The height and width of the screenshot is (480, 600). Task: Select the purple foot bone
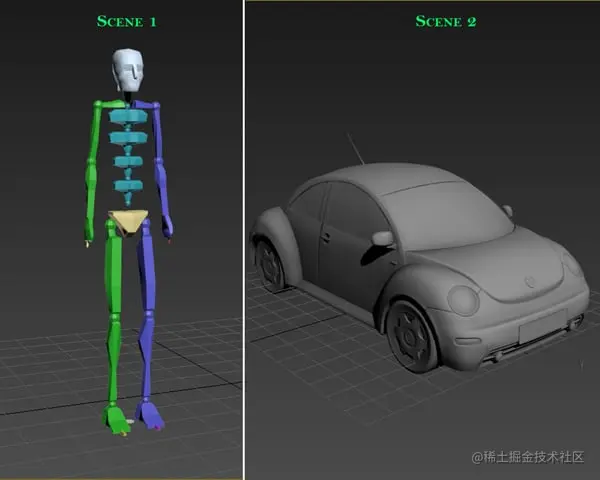click(150, 415)
